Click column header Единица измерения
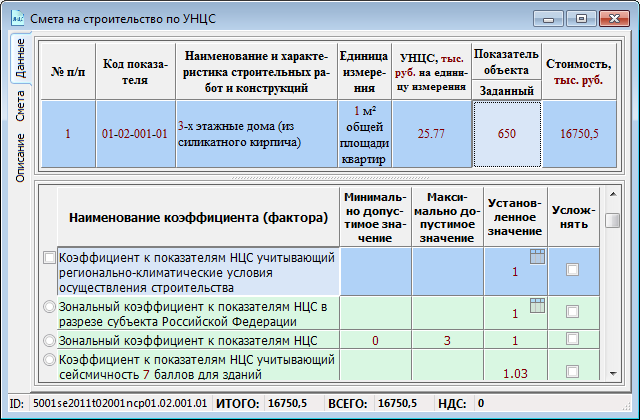Viewport: 640px width, 420px height. pyautogui.click(x=364, y=71)
